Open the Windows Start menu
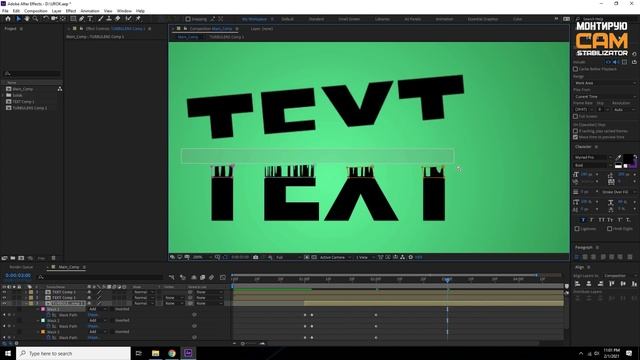 (x=8, y=353)
